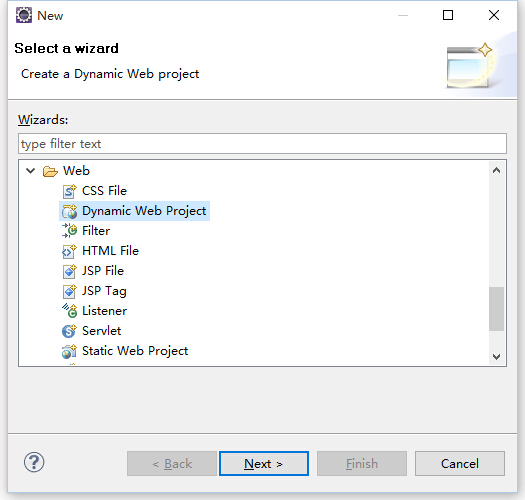525x500 pixels.
Task: Pick the JSP Tag icon
Action: point(69,291)
